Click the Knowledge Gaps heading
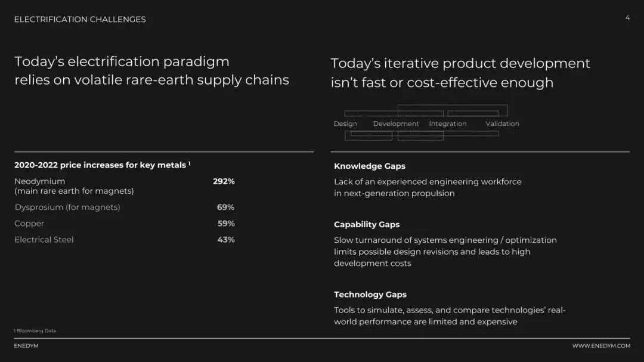The width and height of the screenshot is (644, 362). (370, 166)
